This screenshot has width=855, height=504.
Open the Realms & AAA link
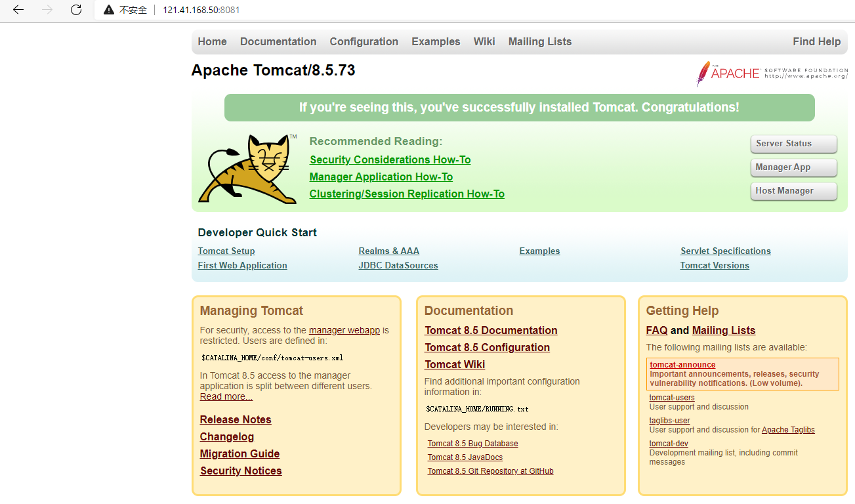coord(389,251)
